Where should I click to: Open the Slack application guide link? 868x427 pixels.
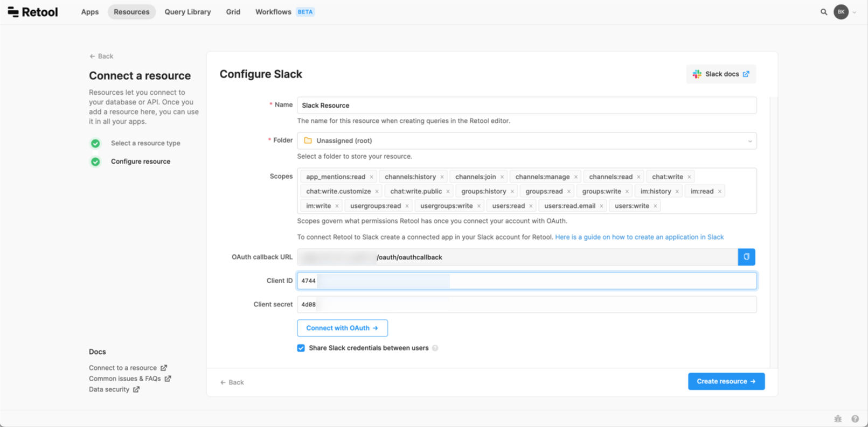639,237
